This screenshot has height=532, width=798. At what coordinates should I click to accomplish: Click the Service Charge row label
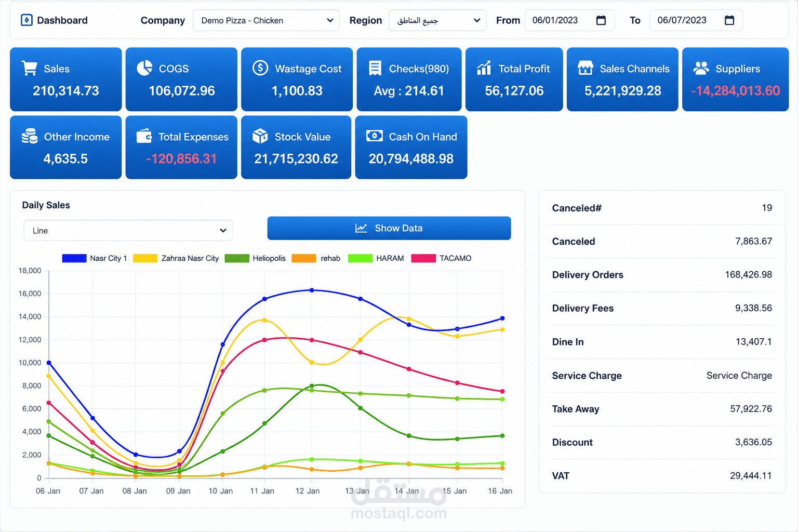[587, 376]
